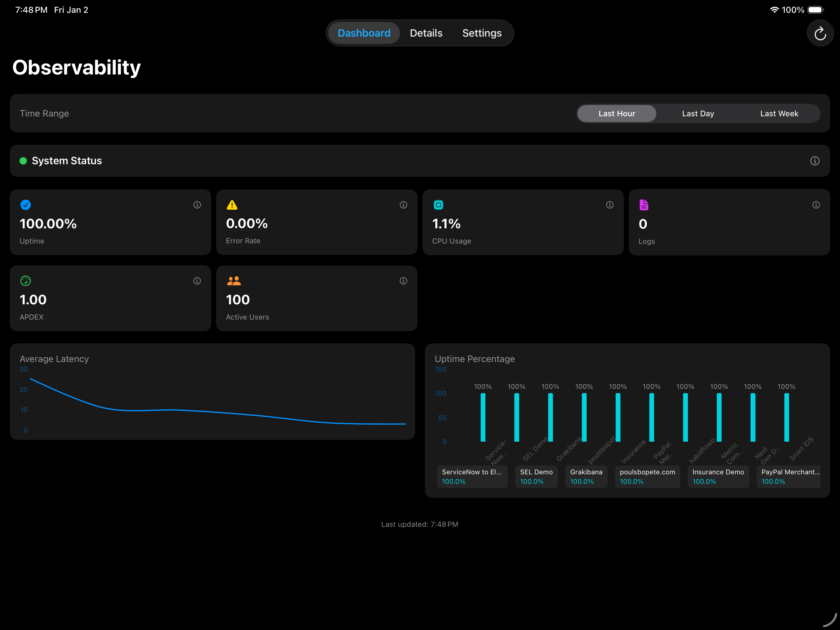Select the CPU chip icon on CPU Usage card
The image size is (840, 630).
(x=439, y=205)
